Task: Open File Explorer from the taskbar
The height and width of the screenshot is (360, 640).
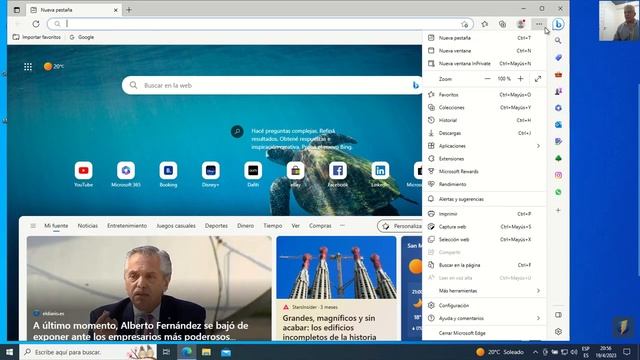Action: point(207,352)
